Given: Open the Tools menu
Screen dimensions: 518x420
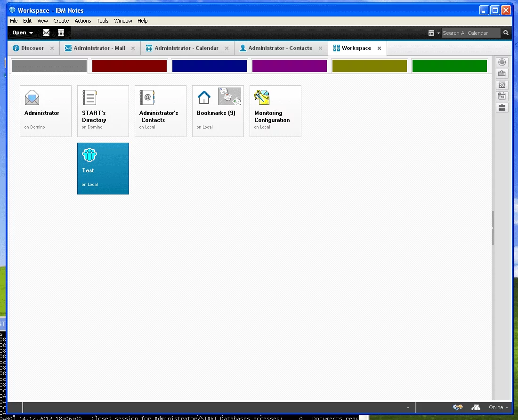Looking at the screenshot, I should pos(103,21).
